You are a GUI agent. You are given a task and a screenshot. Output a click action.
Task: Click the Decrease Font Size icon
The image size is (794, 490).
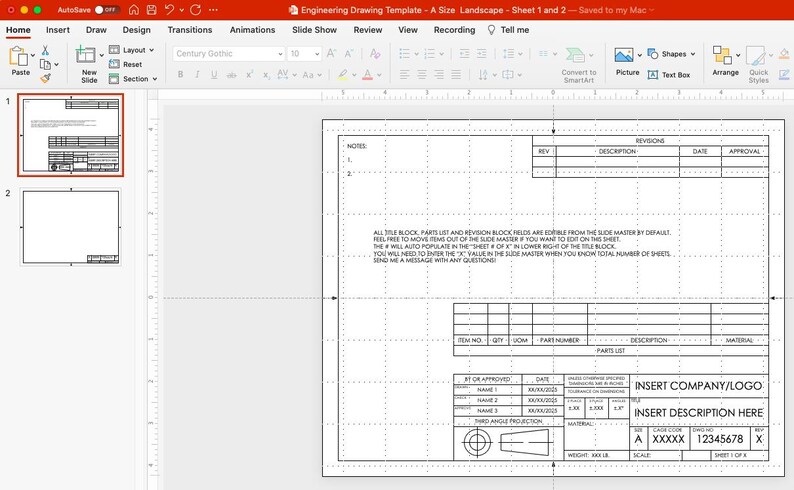click(x=349, y=53)
